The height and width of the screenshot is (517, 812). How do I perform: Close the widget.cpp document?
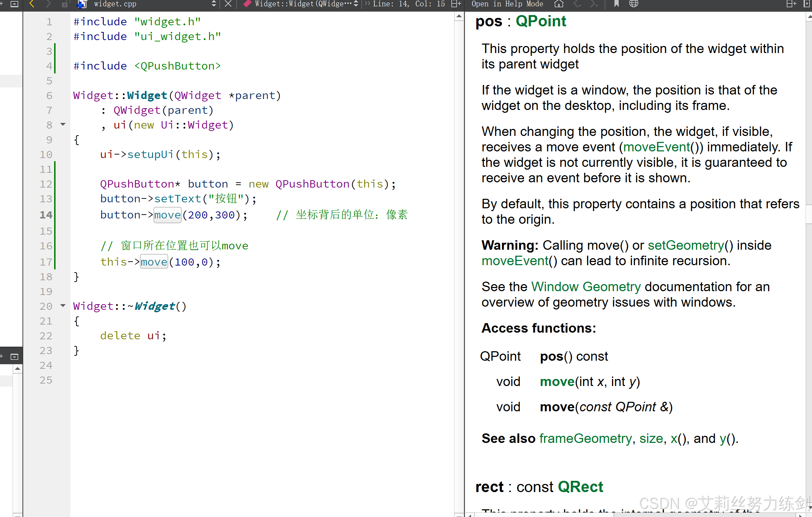228,4
